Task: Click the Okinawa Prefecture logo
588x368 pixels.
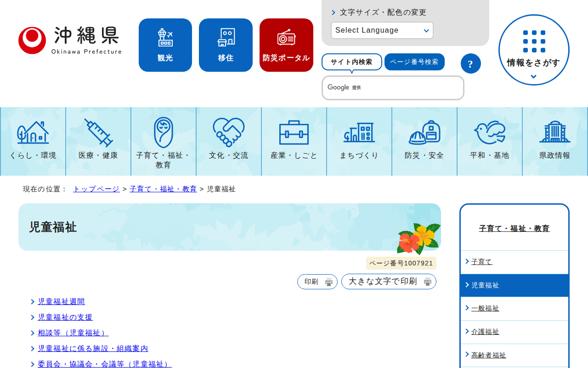Action: click(70, 40)
